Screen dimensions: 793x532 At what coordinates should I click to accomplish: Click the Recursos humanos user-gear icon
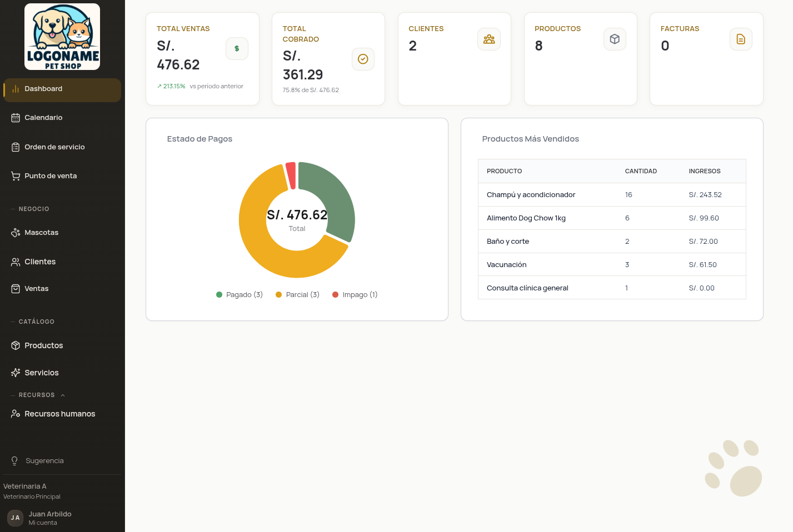tap(16, 414)
